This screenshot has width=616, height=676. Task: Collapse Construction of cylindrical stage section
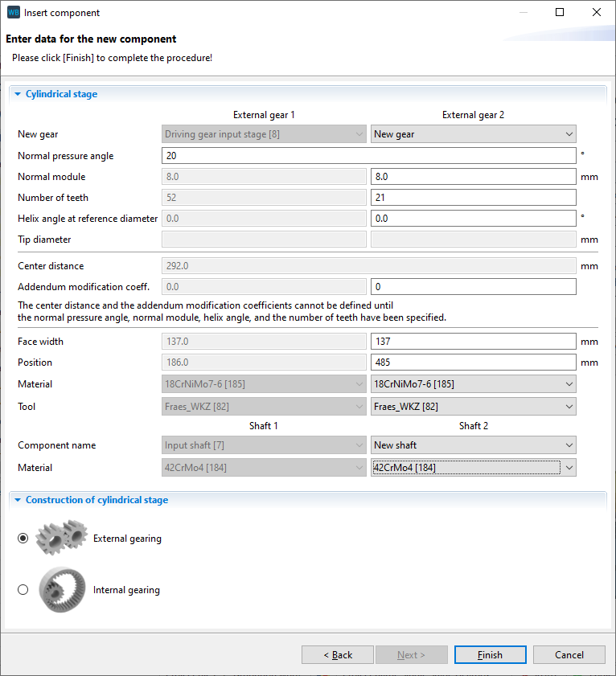[x=18, y=500]
